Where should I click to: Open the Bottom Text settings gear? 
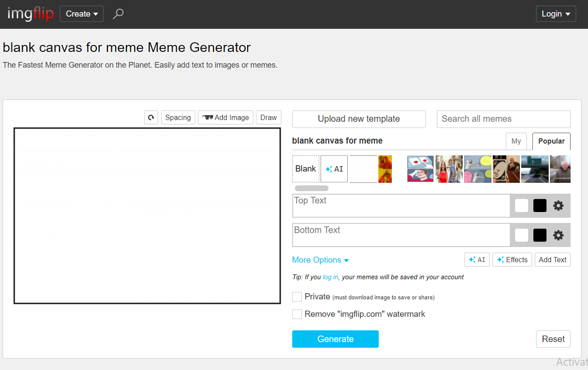coord(558,235)
